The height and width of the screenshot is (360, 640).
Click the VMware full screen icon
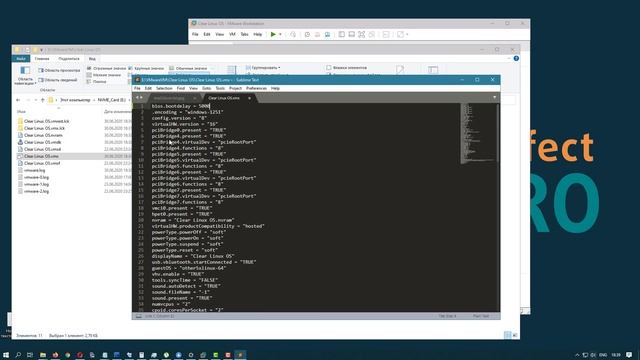pyautogui.click(x=362, y=34)
